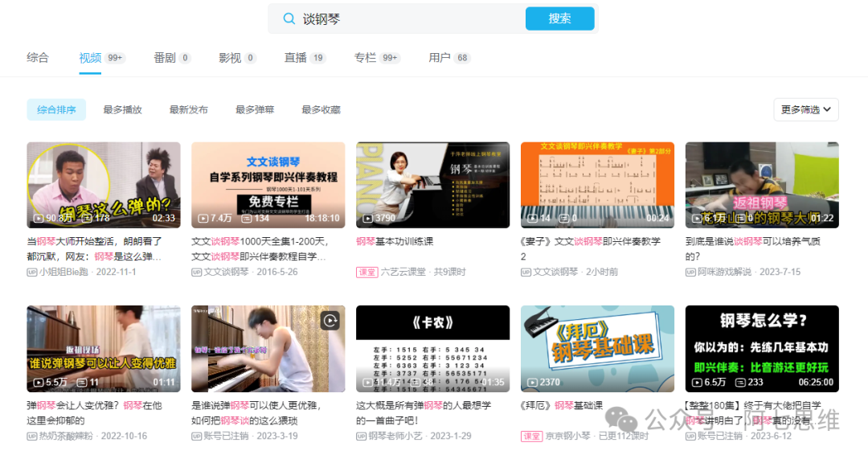The image size is (868, 455).
Task: Open the 专栏 tab
Action: 376,58
